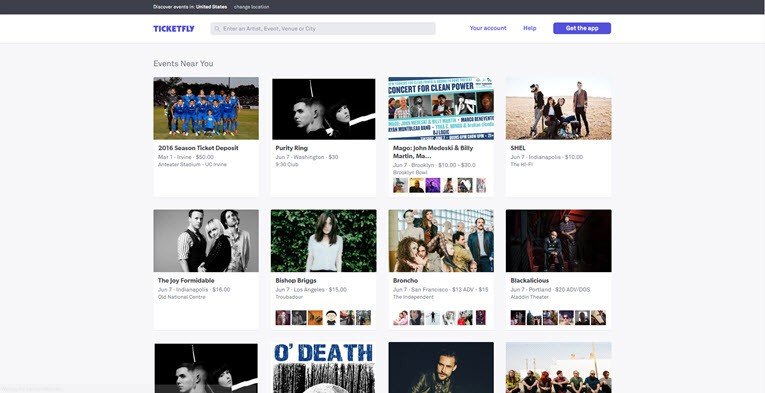Click the Get the app button
The width and height of the screenshot is (765, 393).
582,28
